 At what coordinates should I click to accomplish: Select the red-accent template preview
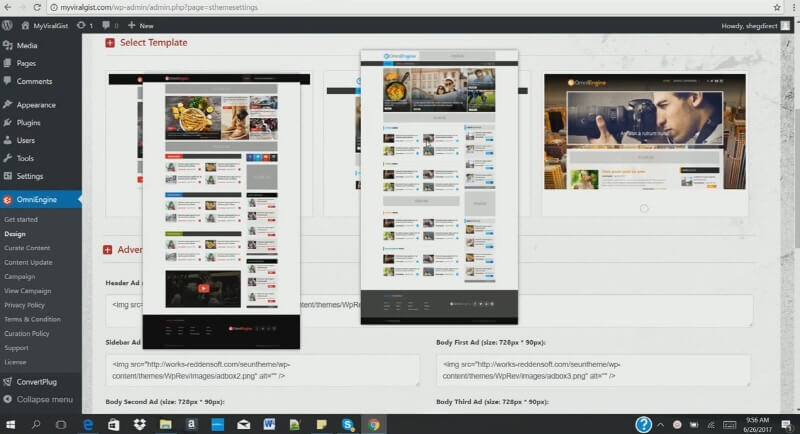tap(221, 212)
